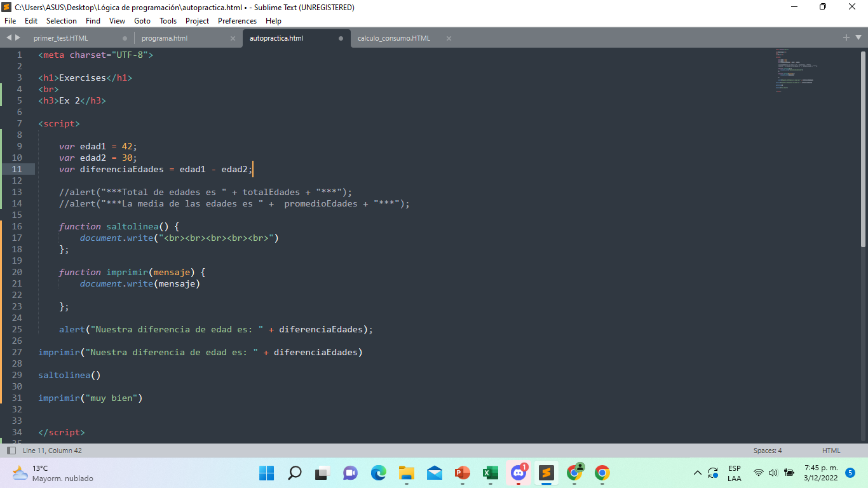
Task: Click on function imprimir definition
Action: [132, 272]
